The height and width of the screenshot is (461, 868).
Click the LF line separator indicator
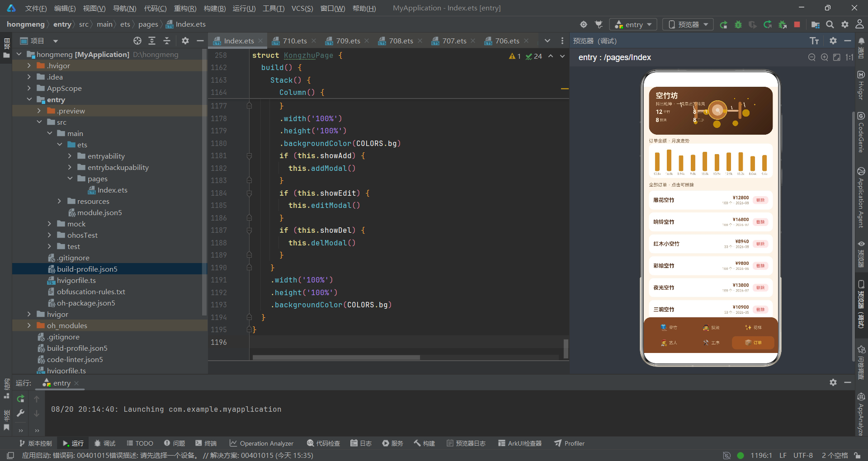(x=783, y=455)
